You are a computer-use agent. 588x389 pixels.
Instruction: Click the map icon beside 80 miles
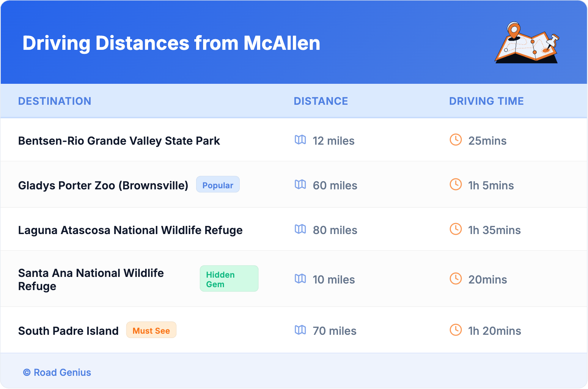pyautogui.click(x=300, y=229)
